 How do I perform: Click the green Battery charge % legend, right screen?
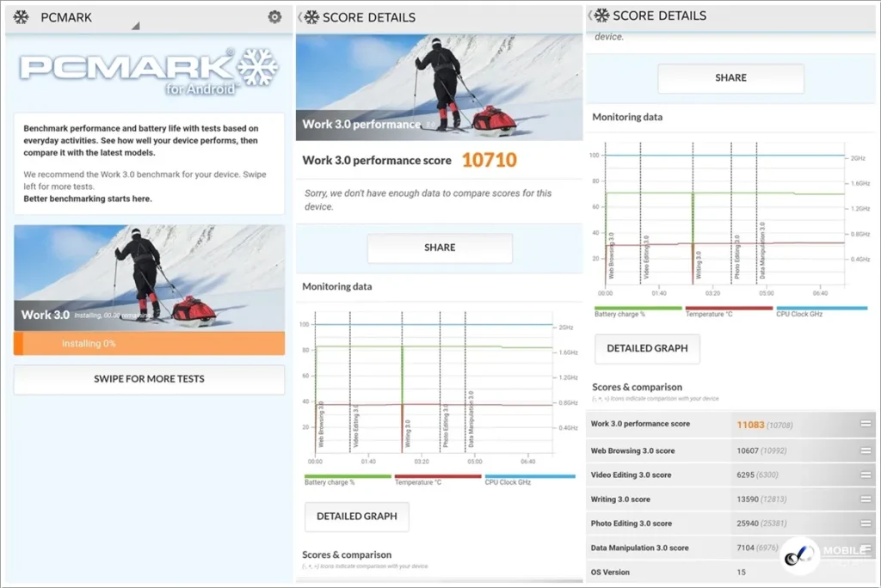(638, 312)
